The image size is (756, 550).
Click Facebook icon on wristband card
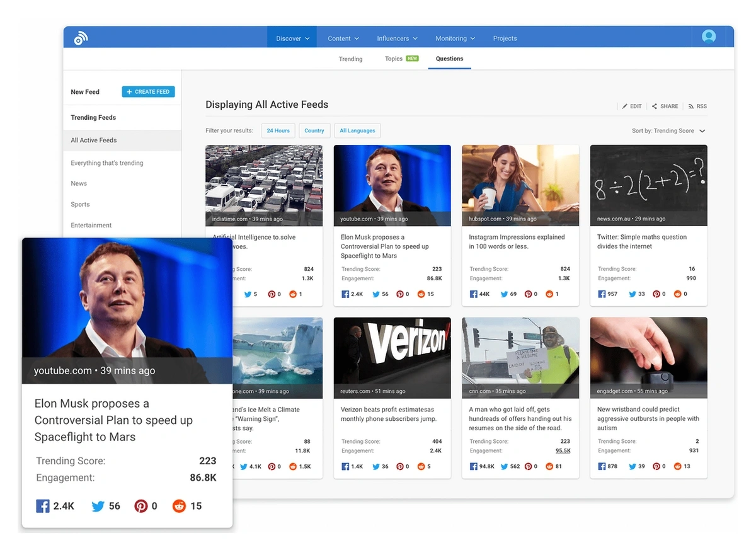(x=602, y=467)
